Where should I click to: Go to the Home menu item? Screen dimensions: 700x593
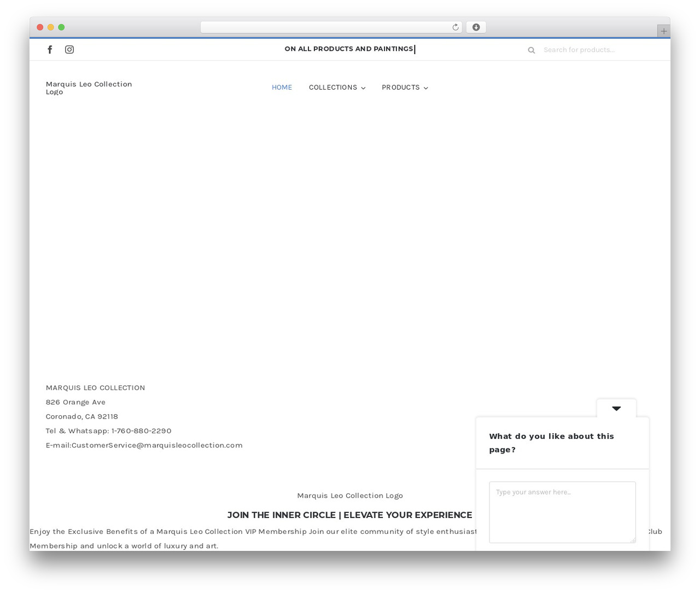click(x=282, y=88)
